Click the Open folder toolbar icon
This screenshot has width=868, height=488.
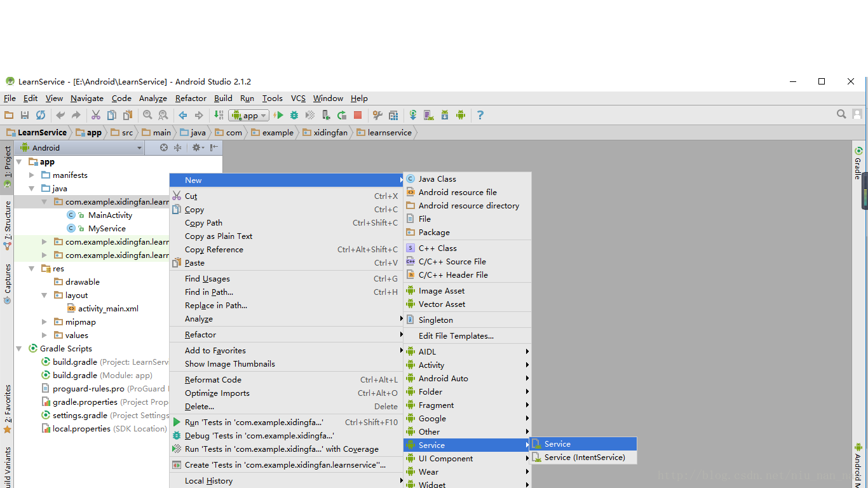point(9,115)
